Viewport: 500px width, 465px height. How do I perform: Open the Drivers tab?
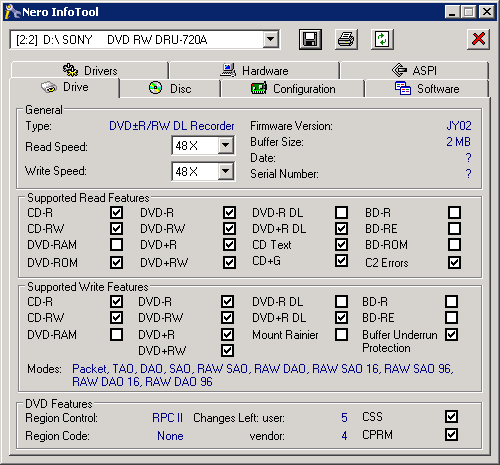tap(90, 70)
